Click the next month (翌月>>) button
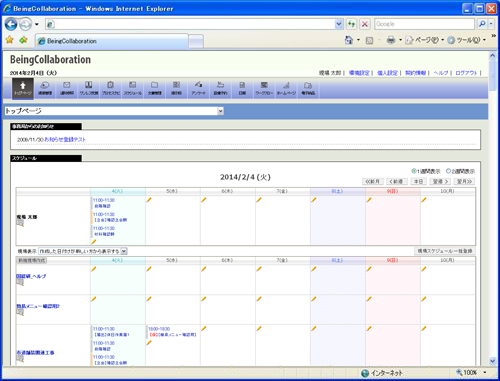The height and width of the screenshot is (381, 500). 464,181
